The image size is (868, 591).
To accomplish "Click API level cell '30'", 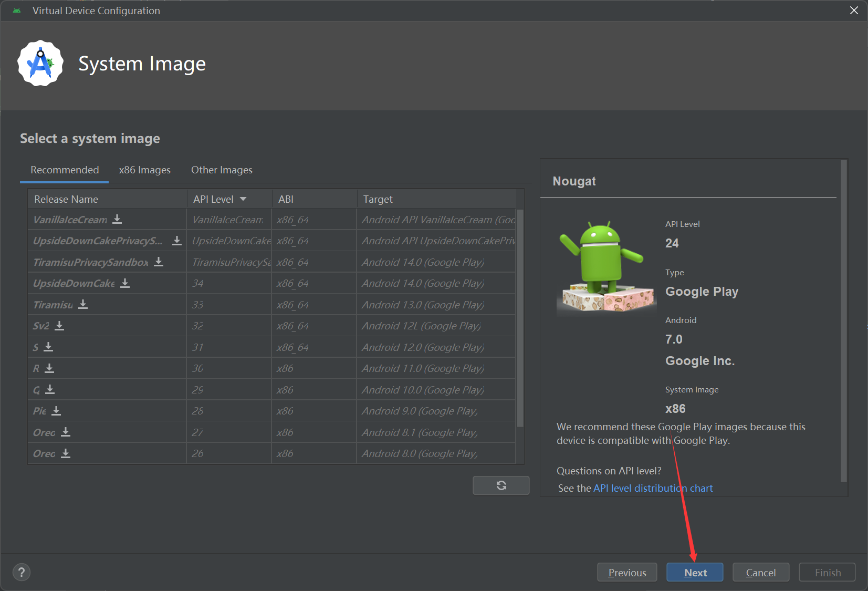I will click(229, 368).
